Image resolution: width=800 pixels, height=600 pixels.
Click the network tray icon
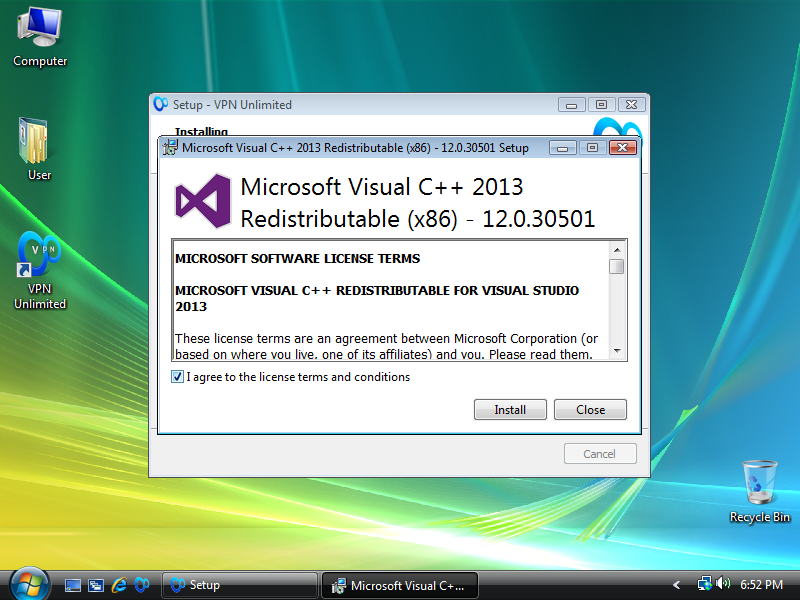pos(705,584)
